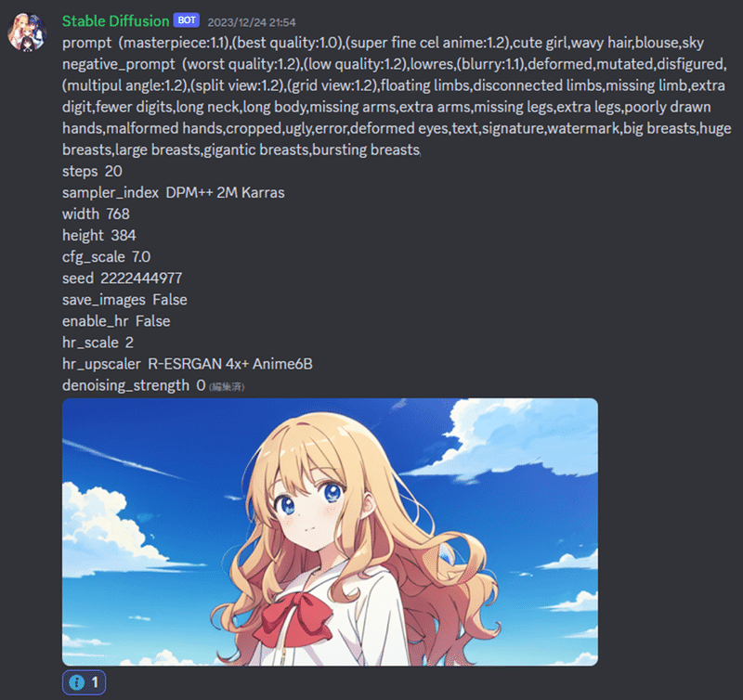Screen dimensions: 743x700
Task: Open the Stable Diffusion bot avatar
Action: (27, 32)
